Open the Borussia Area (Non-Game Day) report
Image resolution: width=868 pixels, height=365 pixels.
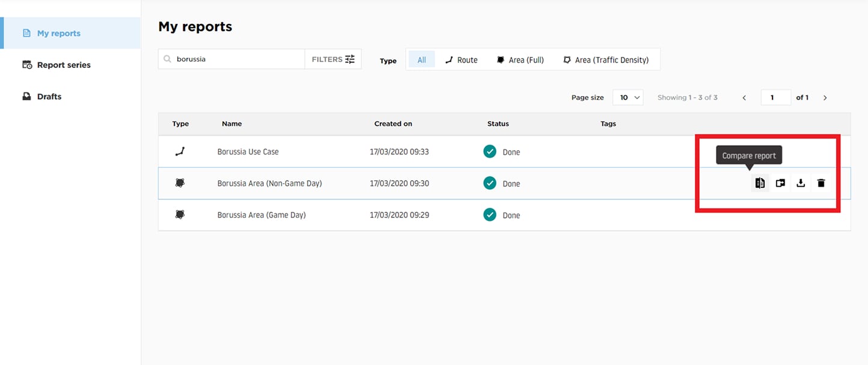tap(269, 183)
